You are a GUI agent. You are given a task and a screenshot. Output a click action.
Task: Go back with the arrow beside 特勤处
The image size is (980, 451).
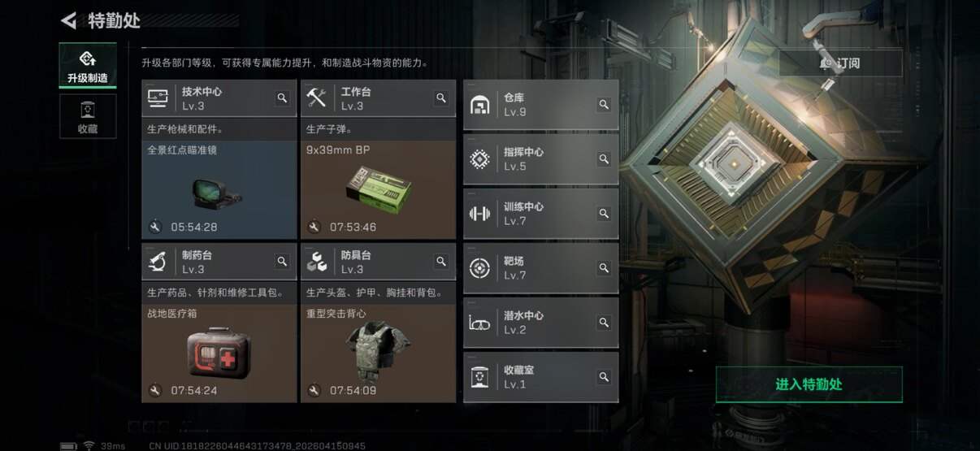(x=70, y=20)
